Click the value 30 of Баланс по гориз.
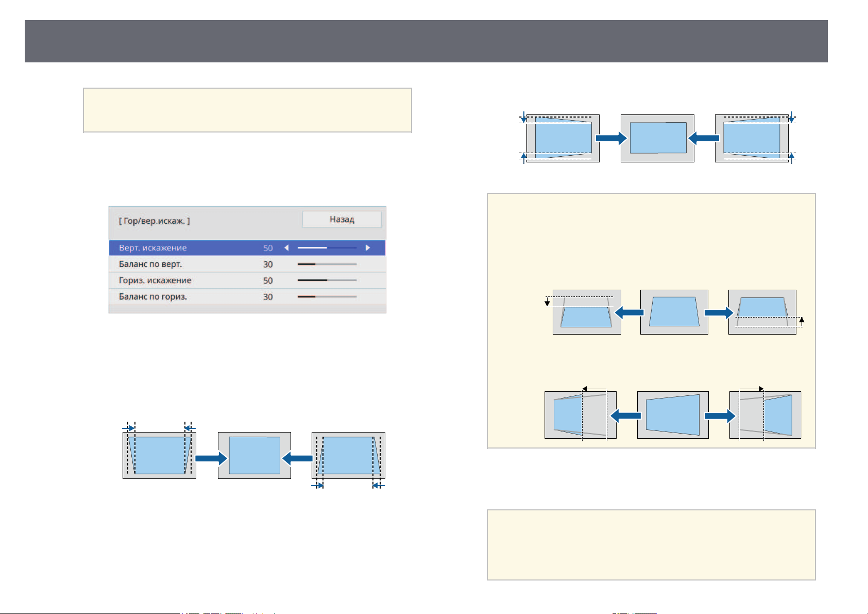Image resolution: width=868 pixels, height=614 pixels. point(268,297)
